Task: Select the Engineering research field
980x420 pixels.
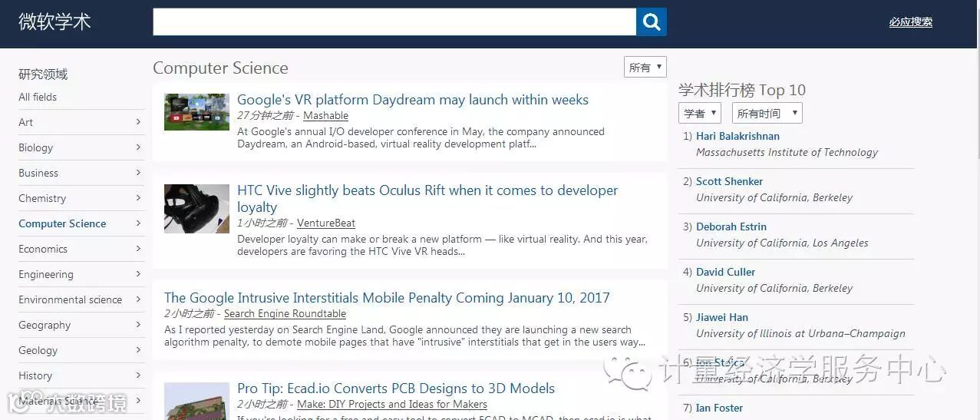Action: (x=46, y=274)
